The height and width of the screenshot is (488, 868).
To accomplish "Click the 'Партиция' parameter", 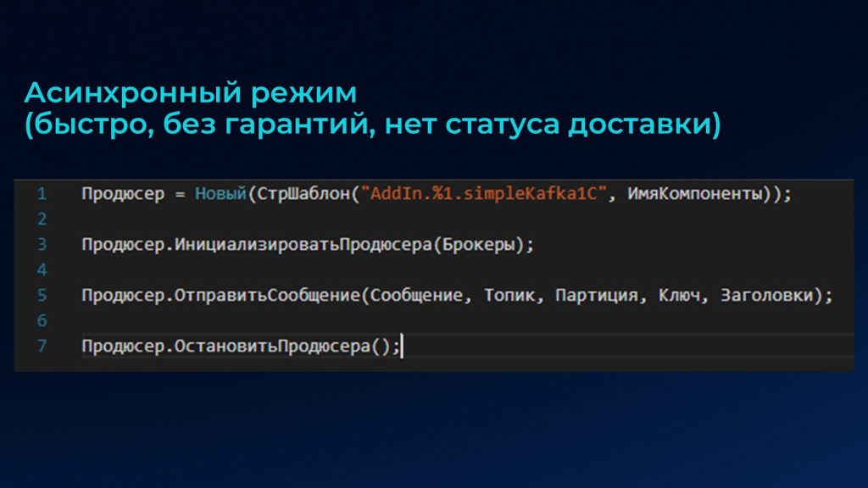I will pyautogui.click(x=596, y=296).
